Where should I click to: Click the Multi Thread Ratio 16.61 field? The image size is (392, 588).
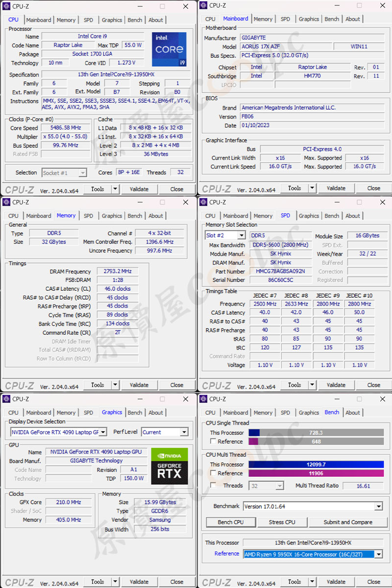363,486
